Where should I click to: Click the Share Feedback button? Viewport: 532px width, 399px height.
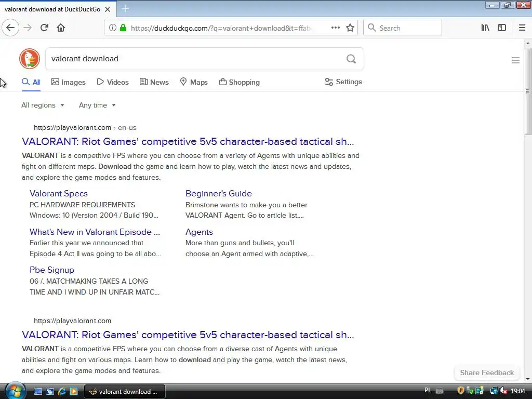[487, 373]
